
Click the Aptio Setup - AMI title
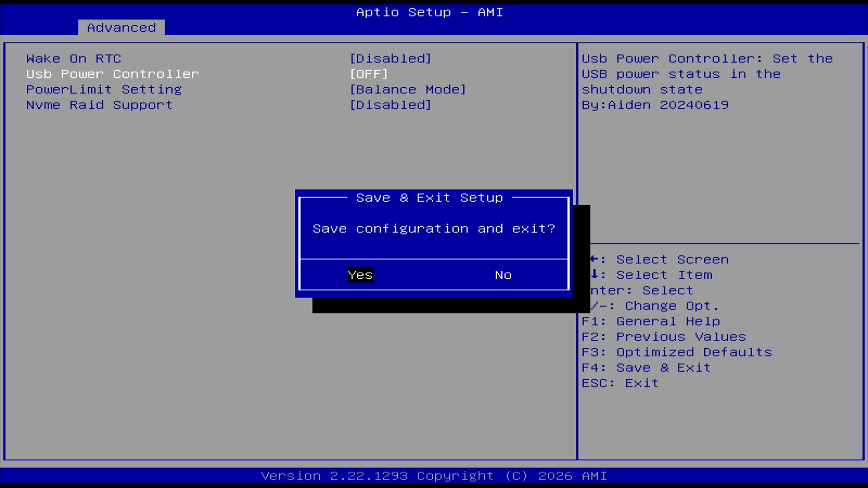(429, 12)
